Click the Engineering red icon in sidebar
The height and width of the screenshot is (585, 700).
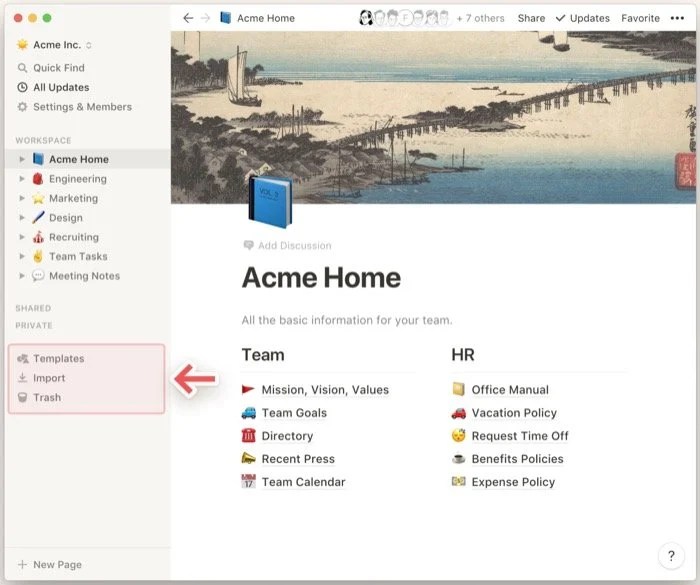click(x=38, y=179)
